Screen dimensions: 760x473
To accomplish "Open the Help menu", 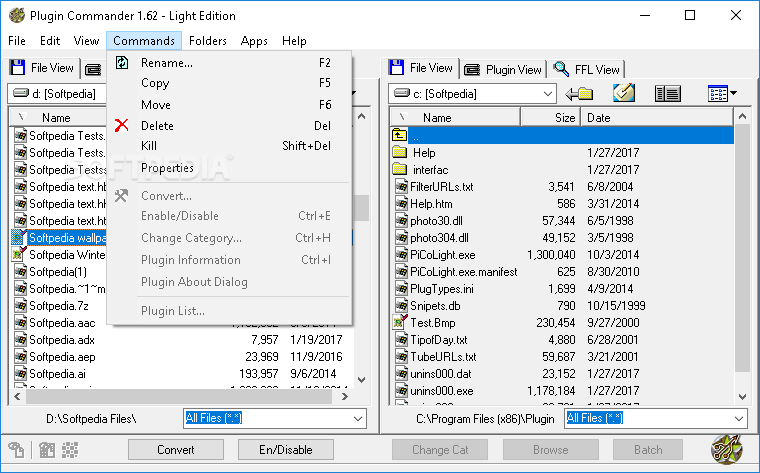I will coord(294,41).
